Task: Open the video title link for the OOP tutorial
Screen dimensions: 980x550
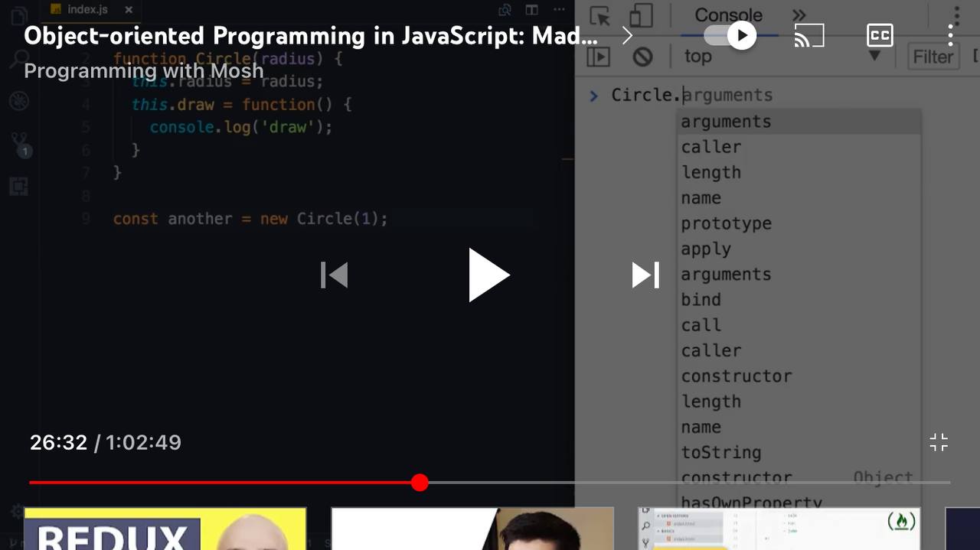Action: point(306,35)
